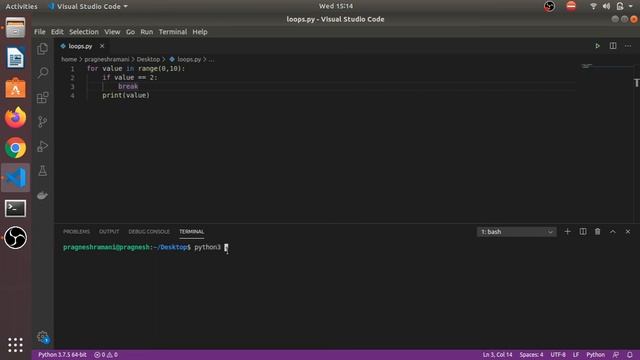Click the loops.py breadcrumb segment

click(189, 59)
